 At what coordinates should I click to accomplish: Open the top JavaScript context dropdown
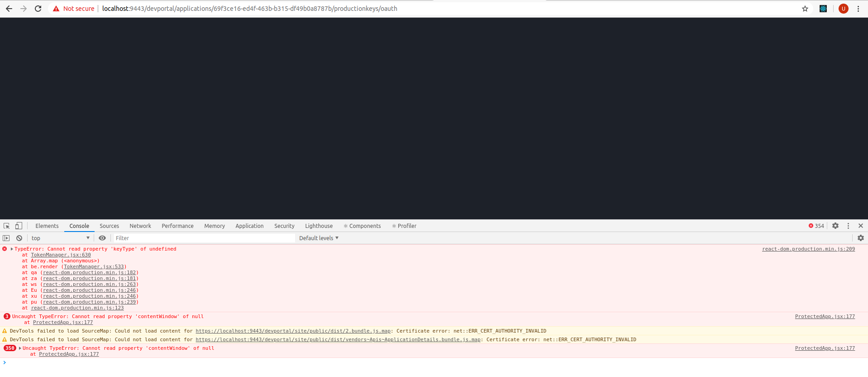60,238
